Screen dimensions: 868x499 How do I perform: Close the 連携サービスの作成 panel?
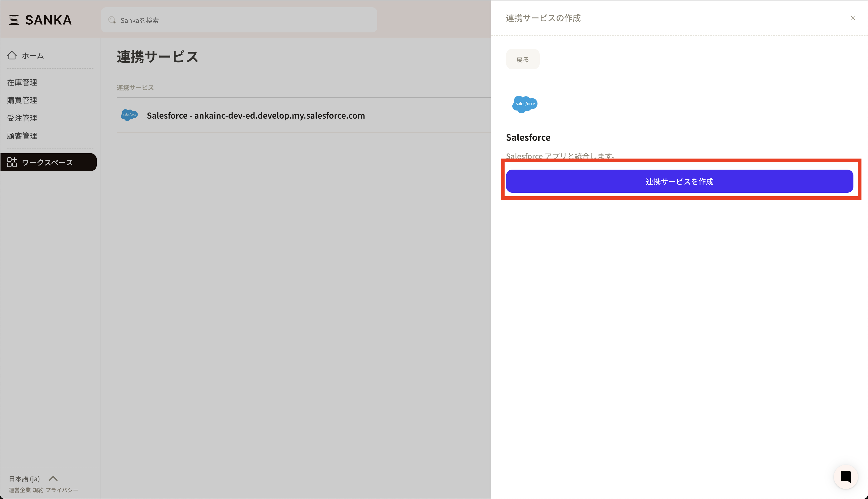[853, 18]
